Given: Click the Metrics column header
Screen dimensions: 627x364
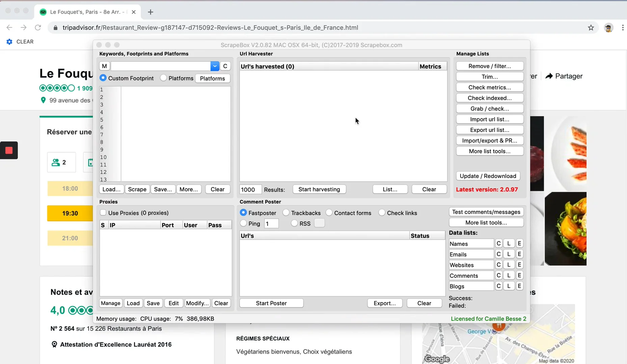Looking at the screenshot, I should coord(432,66).
